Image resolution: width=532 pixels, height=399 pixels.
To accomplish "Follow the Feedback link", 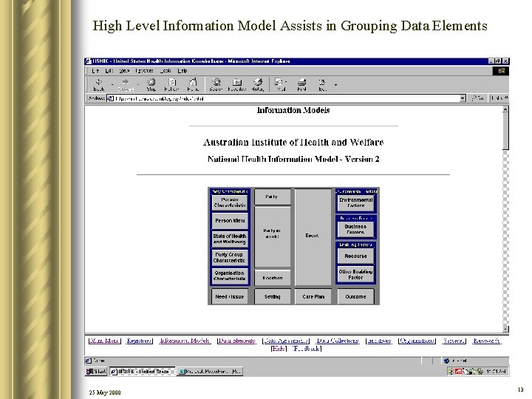I will [307, 349].
